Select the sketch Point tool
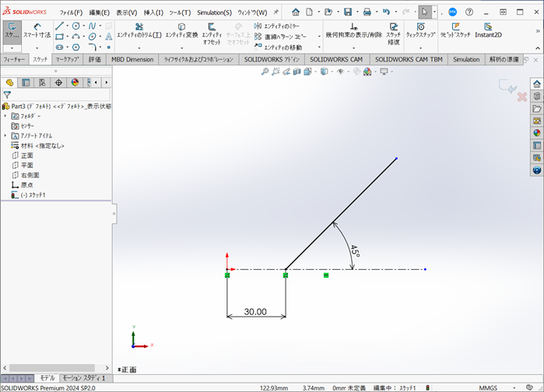 109,47
